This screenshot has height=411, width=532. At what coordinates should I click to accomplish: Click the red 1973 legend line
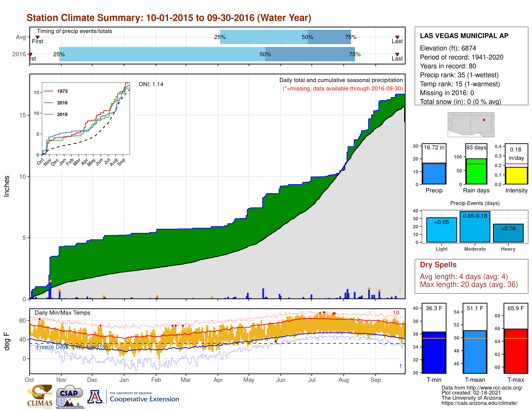pos(48,91)
